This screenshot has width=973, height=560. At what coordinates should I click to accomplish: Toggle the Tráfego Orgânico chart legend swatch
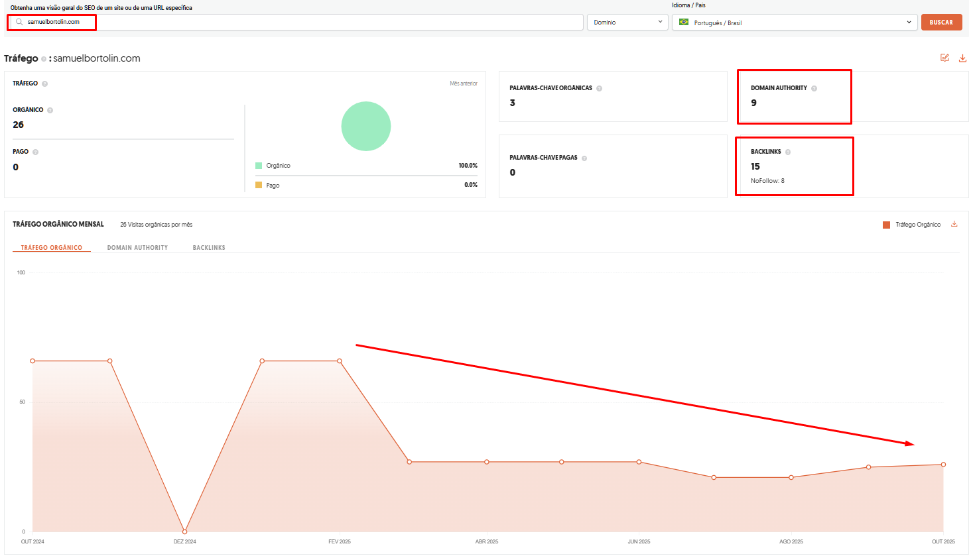pyautogui.click(x=886, y=225)
